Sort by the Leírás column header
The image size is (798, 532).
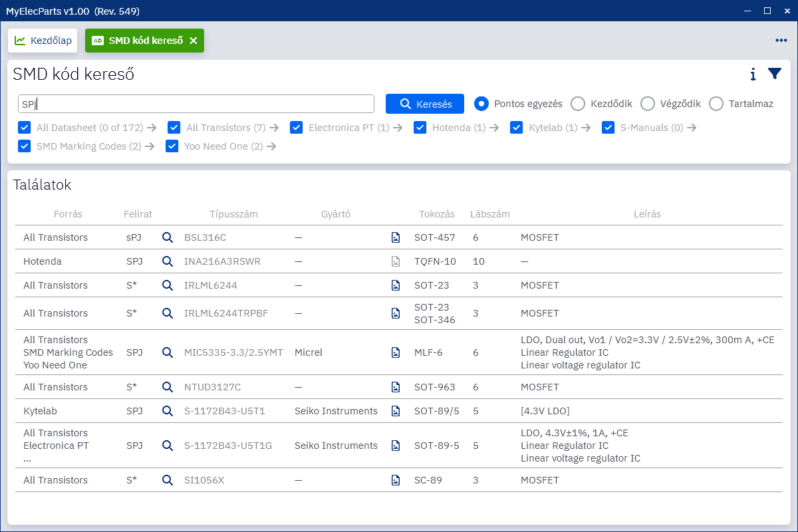click(647, 214)
